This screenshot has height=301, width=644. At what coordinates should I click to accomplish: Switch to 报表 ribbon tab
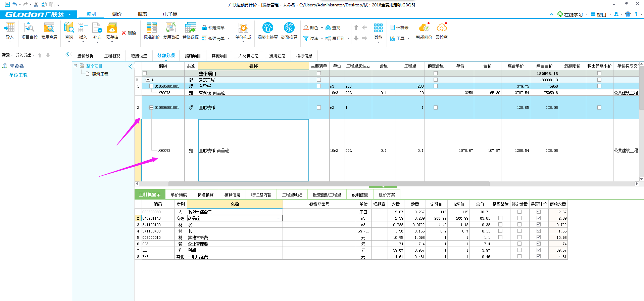pos(142,14)
